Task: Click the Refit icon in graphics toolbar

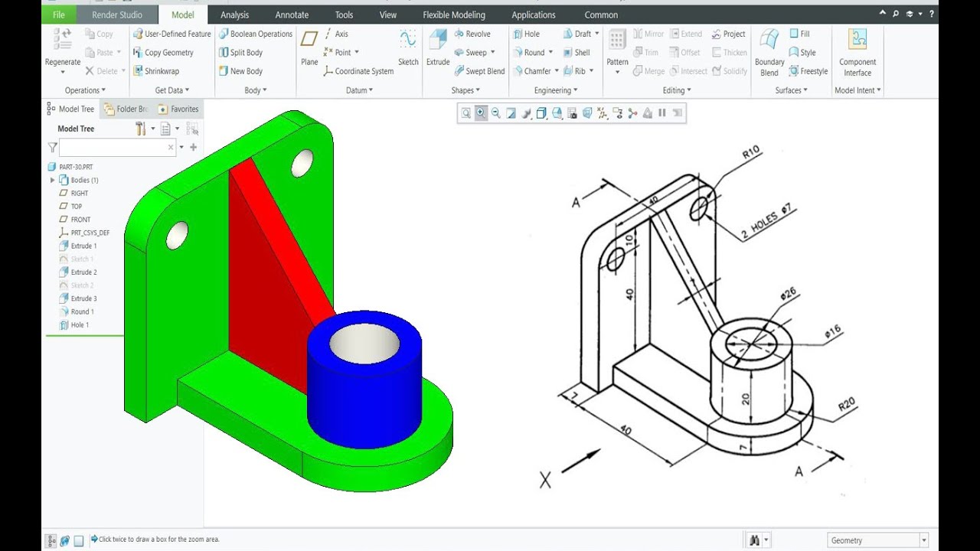Action: click(x=465, y=113)
